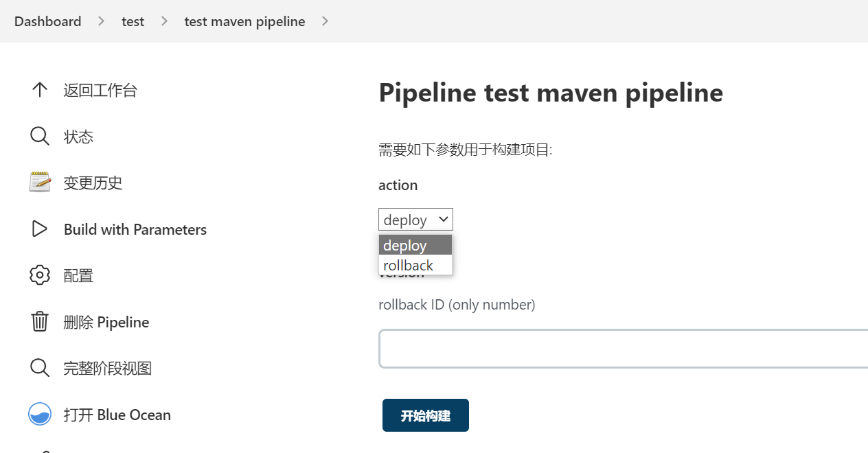The width and height of the screenshot is (868, 453).
Task: Select the deploy option in the list
Action: (x=415, y=245)
